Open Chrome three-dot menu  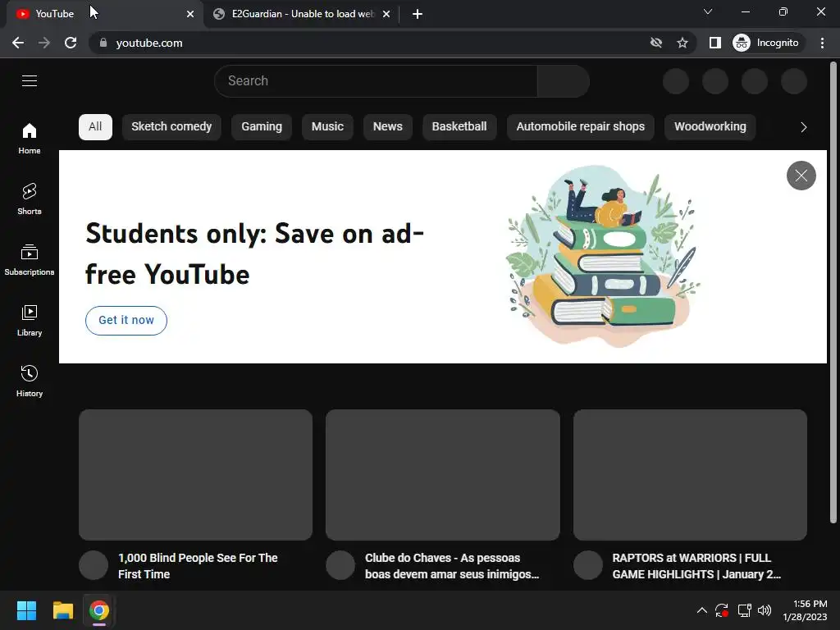[x=822, y=43]
